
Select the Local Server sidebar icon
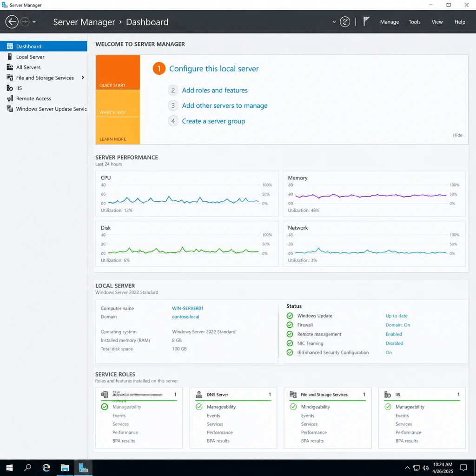tap(10, 57)
